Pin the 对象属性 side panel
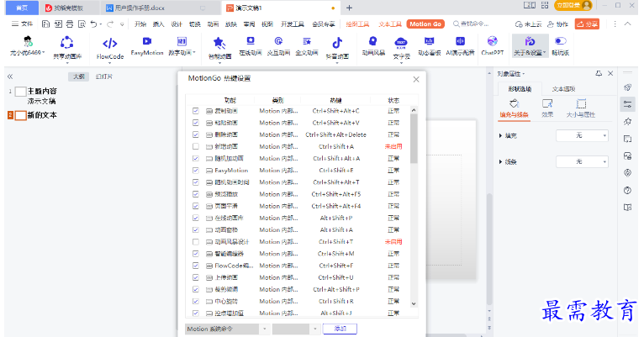Screen dimensions: 644x337 pyautogui.click(x=599, y=73)
